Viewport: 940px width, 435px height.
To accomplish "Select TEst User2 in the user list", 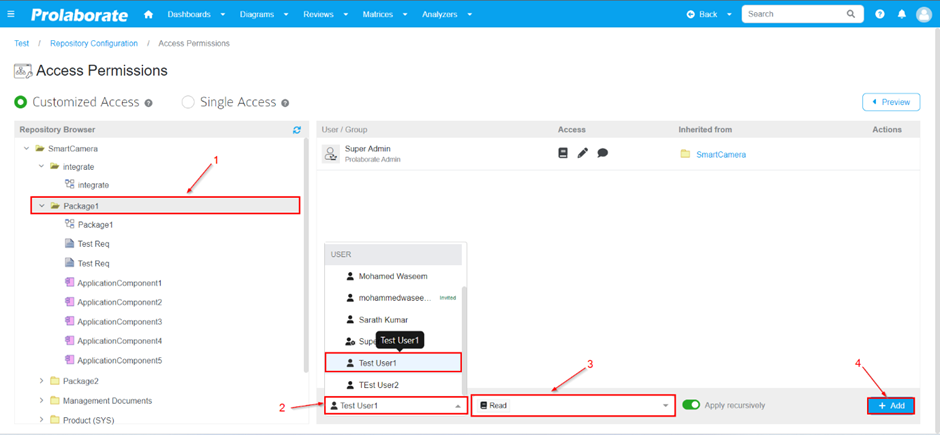I will pyautogui.click(x=393, y=385).
